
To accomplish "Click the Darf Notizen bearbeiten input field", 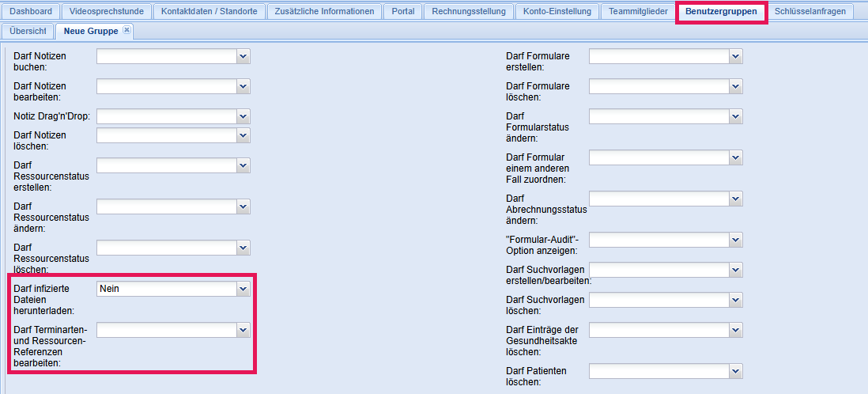I will click(x=166, y=86).
